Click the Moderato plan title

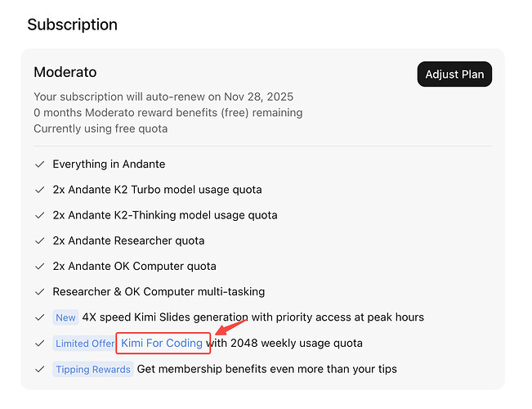(x=65, y=73)
